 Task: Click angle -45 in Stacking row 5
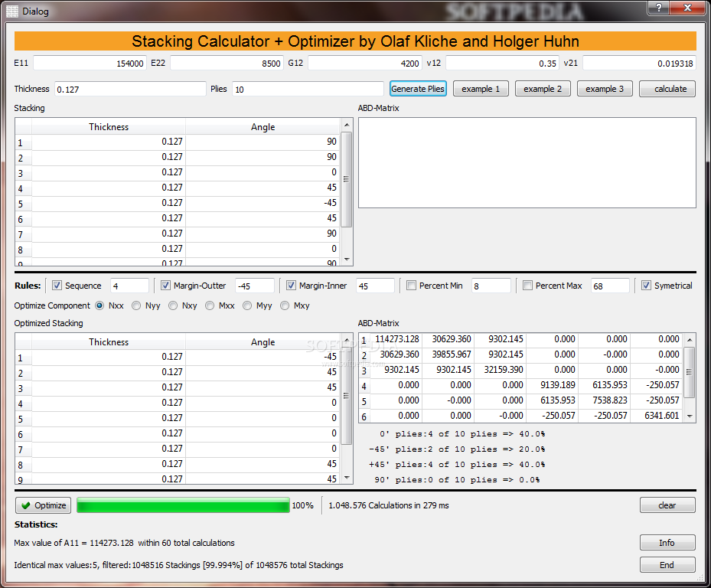click(x=263, y=203)
